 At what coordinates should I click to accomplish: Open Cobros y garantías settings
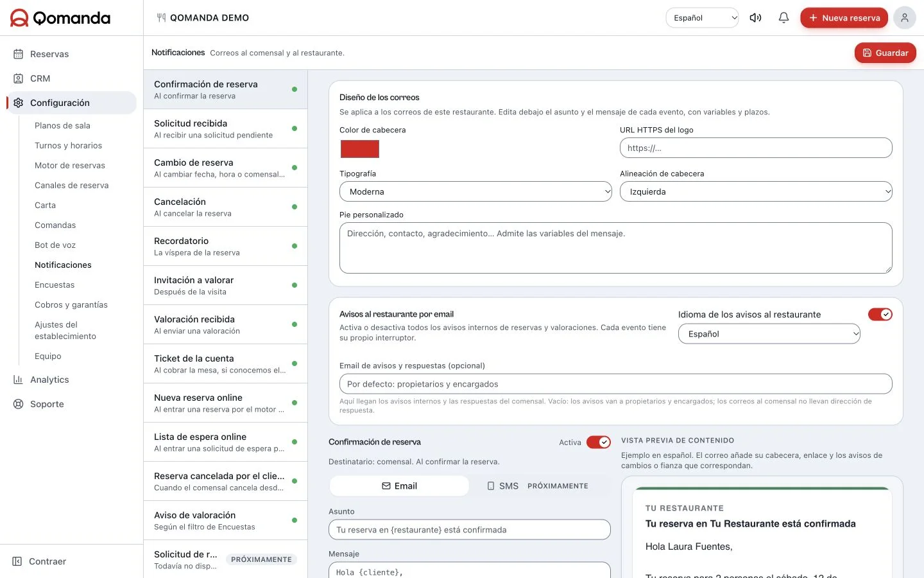pos(71,305)
